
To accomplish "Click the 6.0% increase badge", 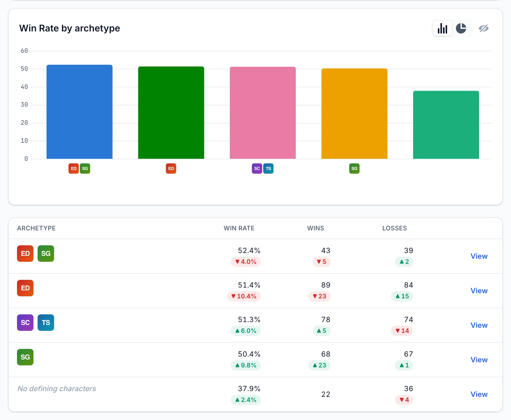I will (246, 331).
